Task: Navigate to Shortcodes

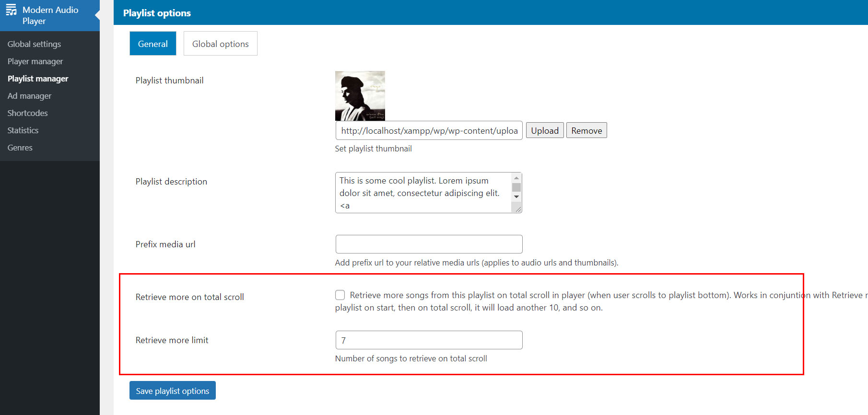Action: (x=27, y=113)
